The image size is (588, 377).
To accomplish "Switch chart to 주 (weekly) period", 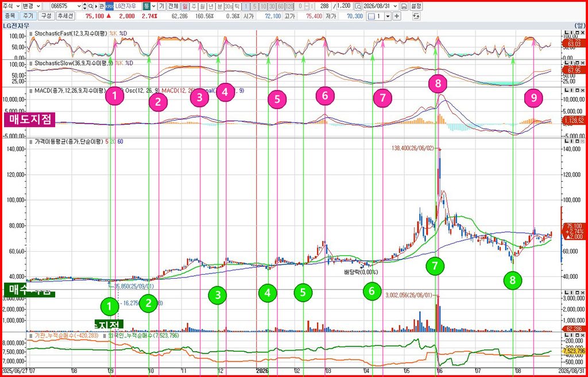I will click(x=194, y=6).
